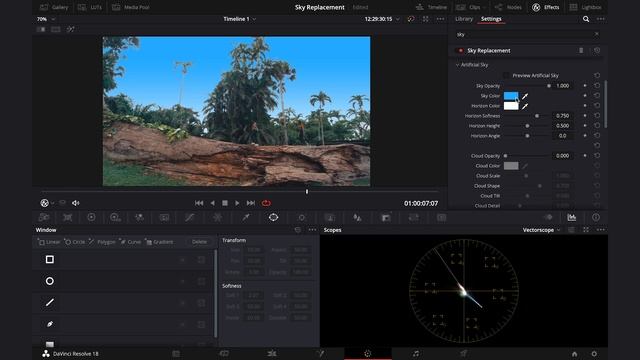Show the Nodes panel
640x360 pixels.
click(508, 7)
